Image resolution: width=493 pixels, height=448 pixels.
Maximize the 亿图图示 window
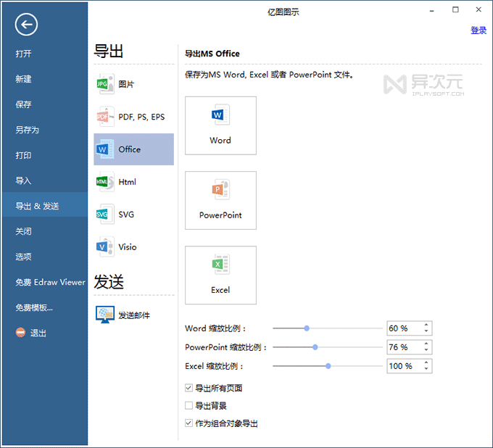(455, 9)
